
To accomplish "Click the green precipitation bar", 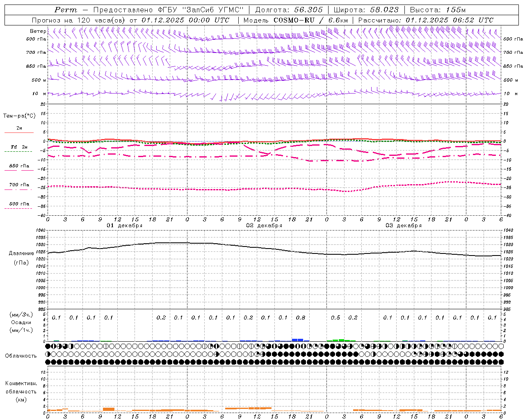I will [x=341, y=340].
